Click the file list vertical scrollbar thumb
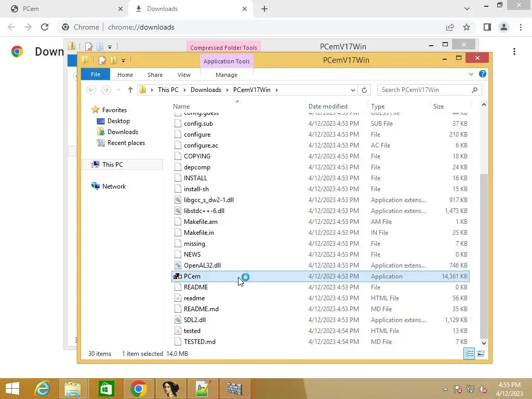532x399 pixels. coord(484,256)
